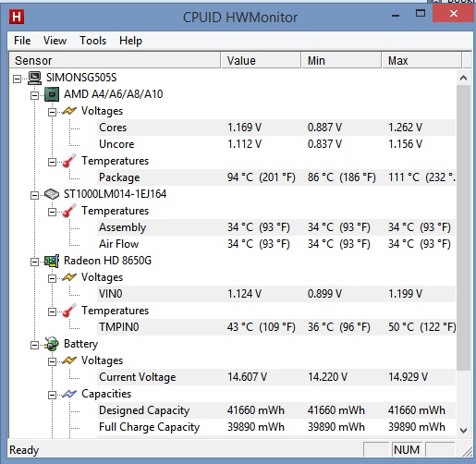Click the Min column header
Screen dimensions: 476x464
341,60
